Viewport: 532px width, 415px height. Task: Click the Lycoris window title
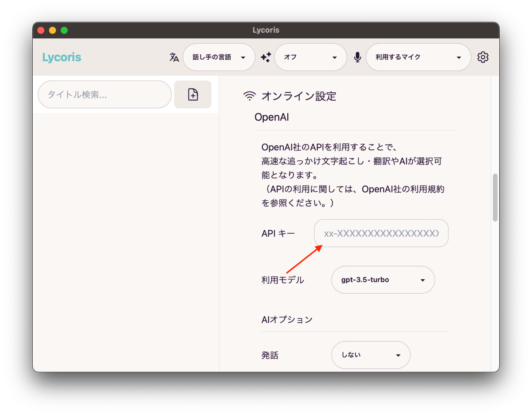point(266,30)
